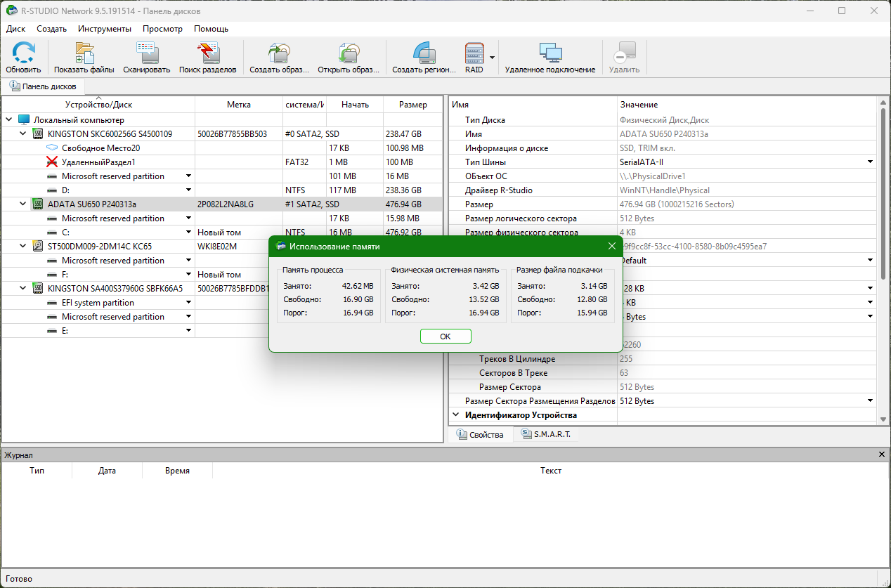Open dropdown arrow beside D: partition

click(x=188, y=190)
